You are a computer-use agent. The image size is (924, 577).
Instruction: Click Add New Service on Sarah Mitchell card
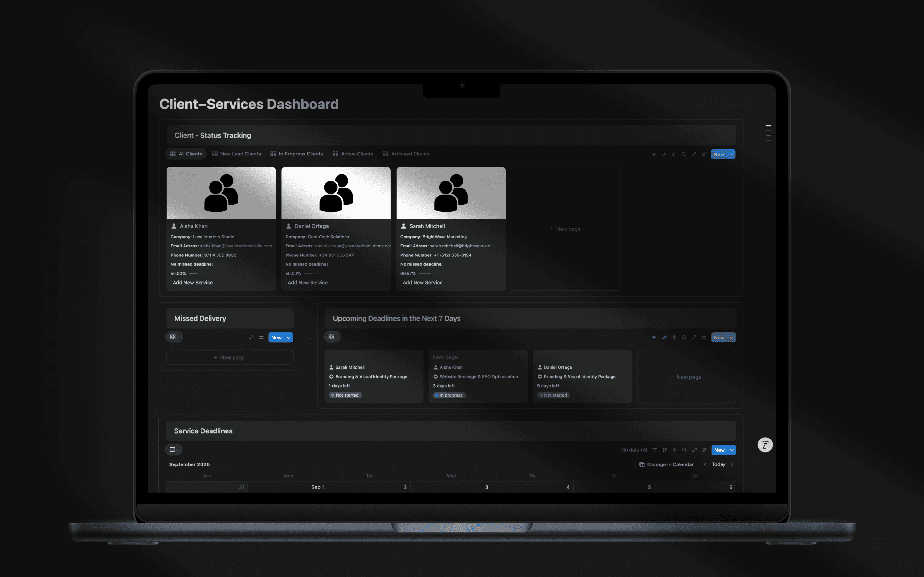422,283
